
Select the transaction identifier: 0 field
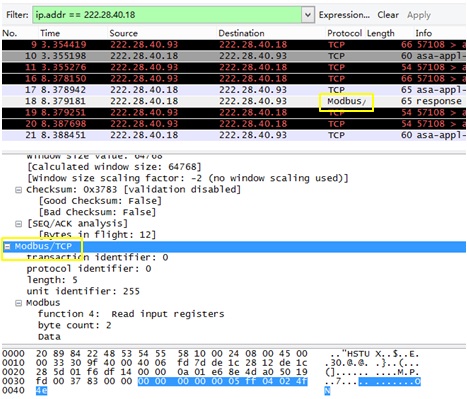tap(97, 258)
